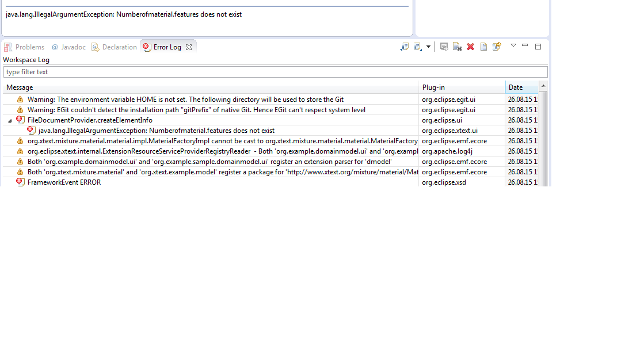This screenshot has width=644, height=359.
Task: Sort by the Date column header
Action: (x=521, y=87)
